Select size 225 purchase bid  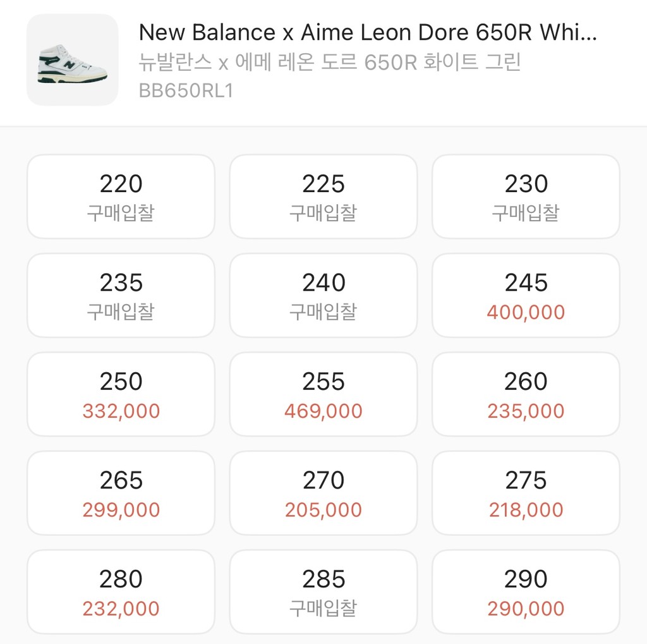click(x=323, y=197)
